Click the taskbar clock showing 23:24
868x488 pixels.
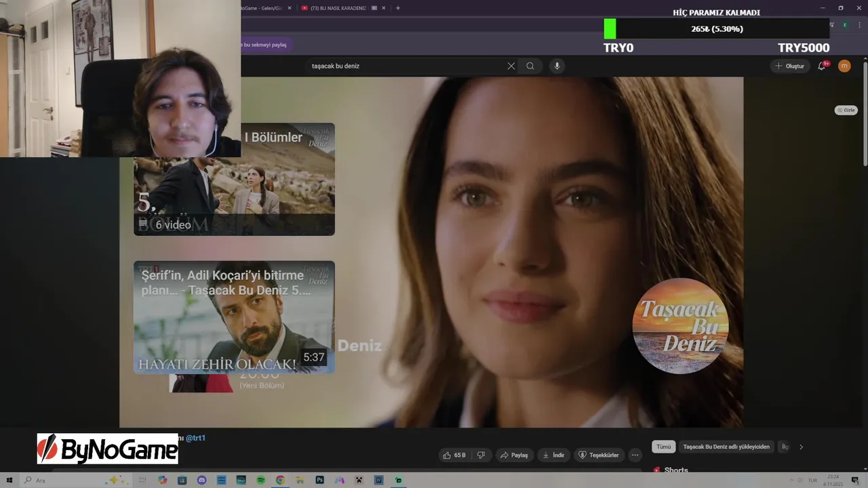coord(833,480)
